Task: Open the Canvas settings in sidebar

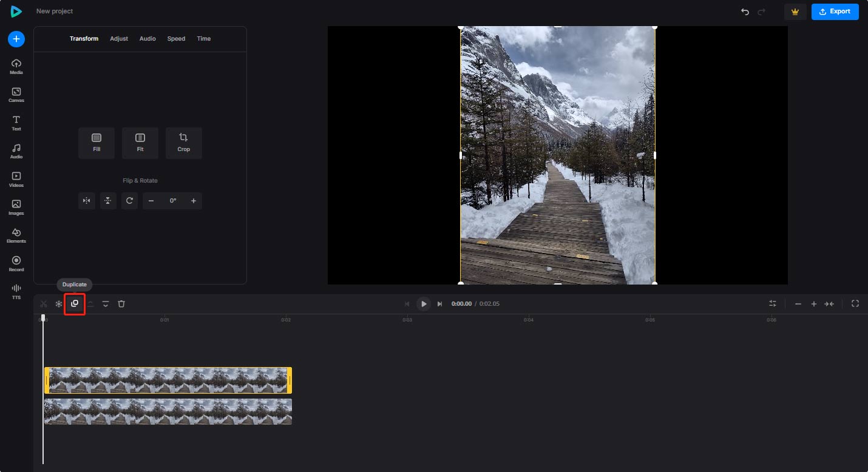Action: [16, 95]
